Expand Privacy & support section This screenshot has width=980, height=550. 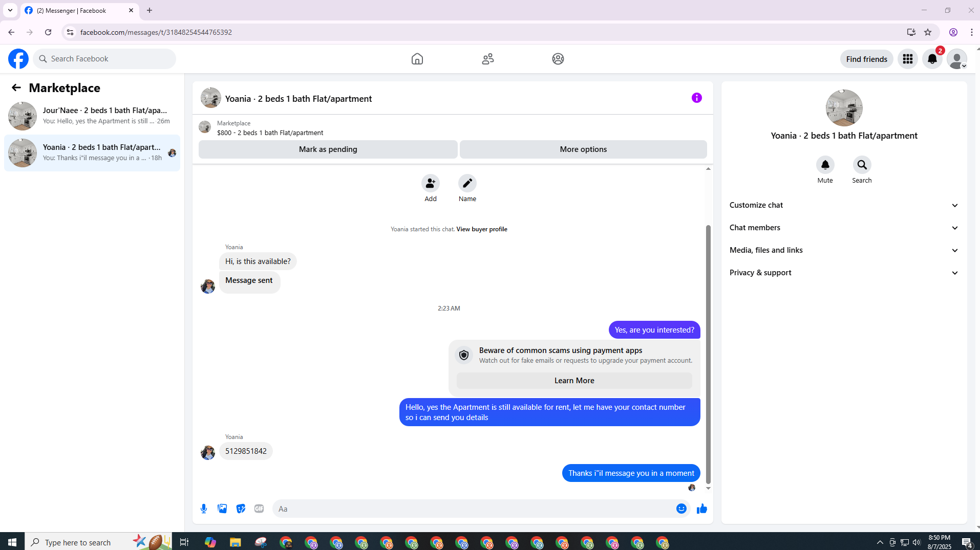[844, 273]
